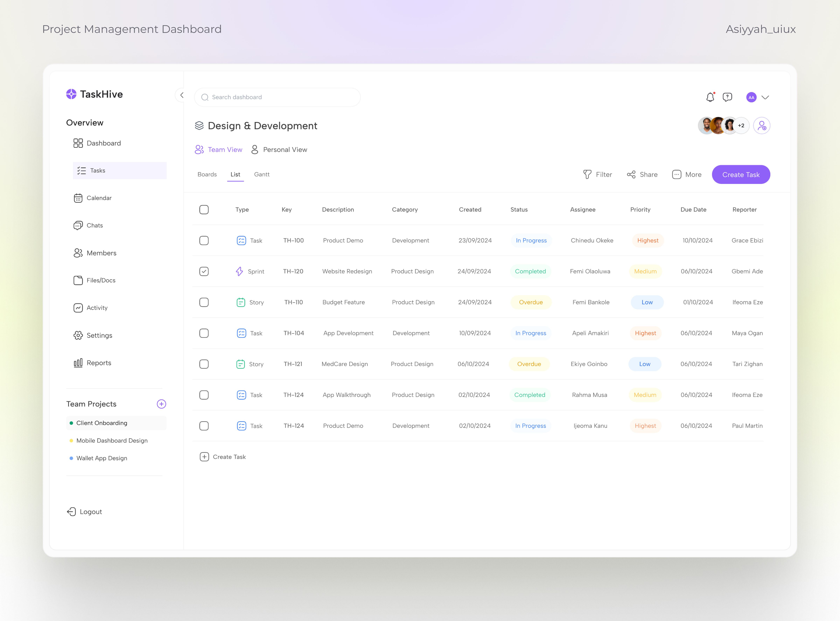The width and height of the screenshot is (840, 621).
Task: Click the Create Task button
Action: click(x=740, y=174)
